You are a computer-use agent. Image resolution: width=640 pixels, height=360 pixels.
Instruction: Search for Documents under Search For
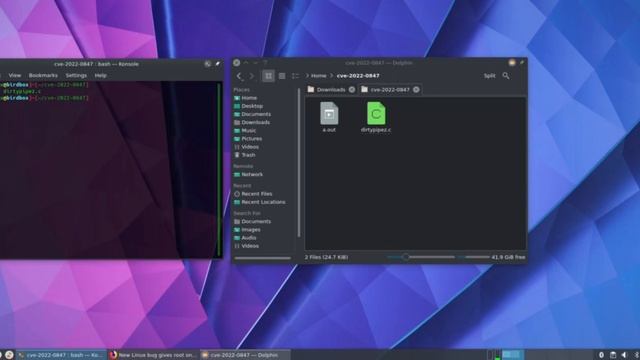click(256, 222)
